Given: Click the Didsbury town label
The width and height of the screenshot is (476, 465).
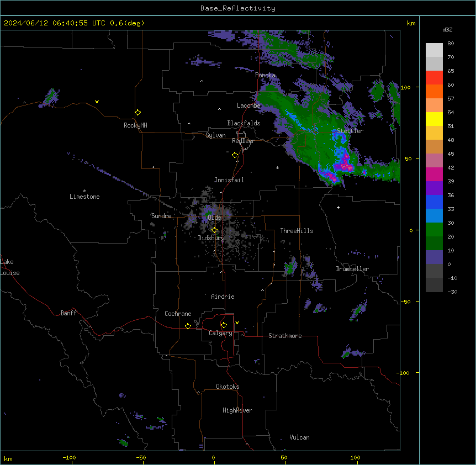Looking at the screenshot, I should (211, 238).
